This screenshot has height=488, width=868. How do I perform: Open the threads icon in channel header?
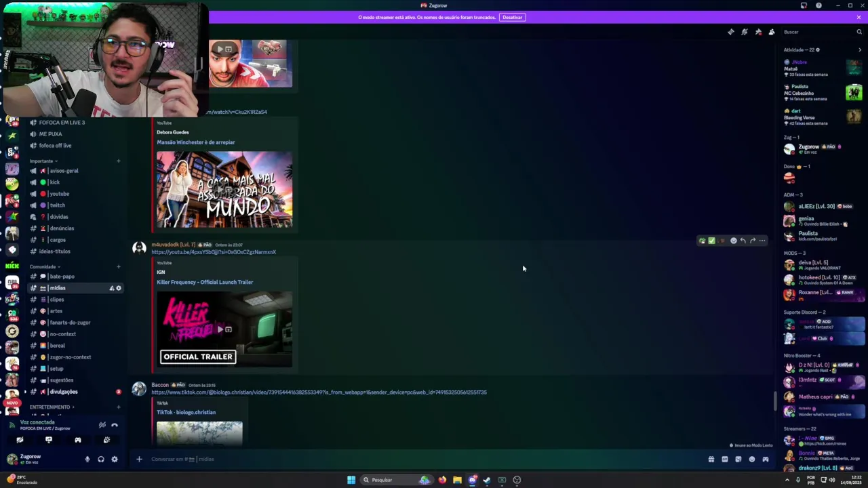click(730, 32)
